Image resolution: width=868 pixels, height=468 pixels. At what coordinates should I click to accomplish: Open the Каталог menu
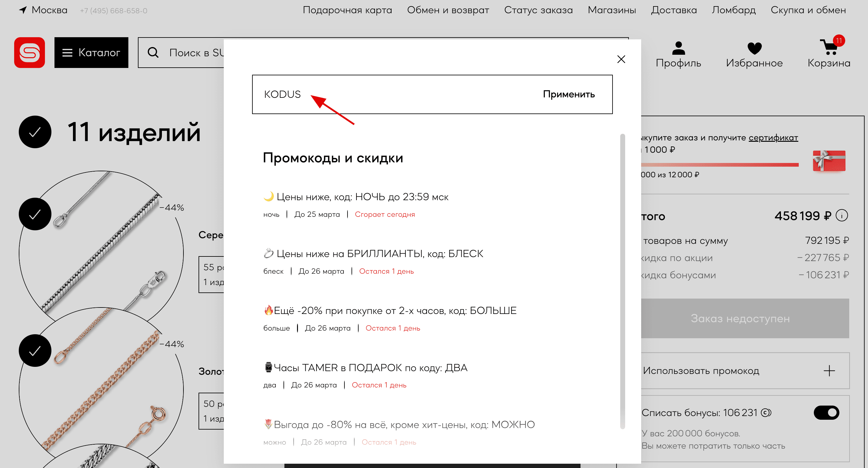click(x=91, y=53)
